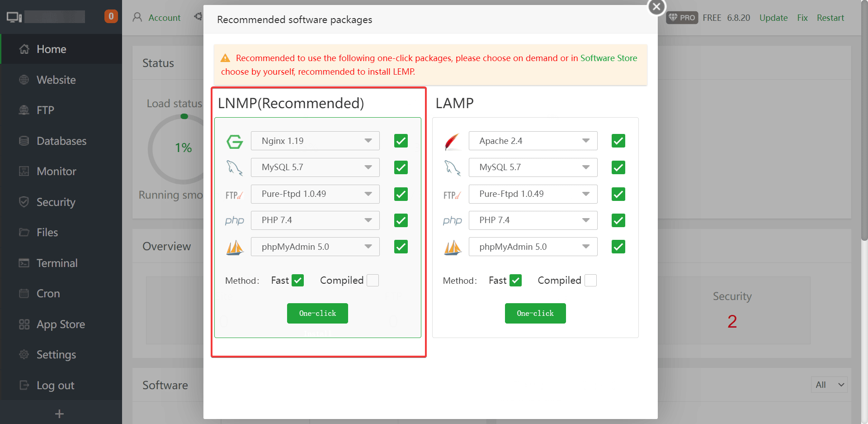Click LNMP One-click install button

point(317,313)
